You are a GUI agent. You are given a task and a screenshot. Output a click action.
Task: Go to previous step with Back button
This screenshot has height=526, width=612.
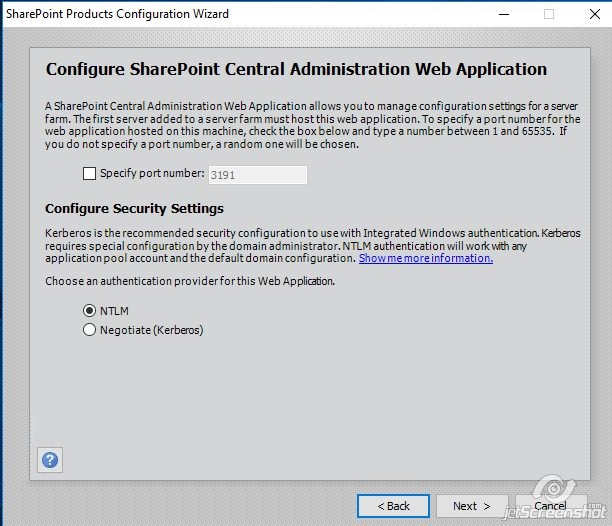(393, 506)
